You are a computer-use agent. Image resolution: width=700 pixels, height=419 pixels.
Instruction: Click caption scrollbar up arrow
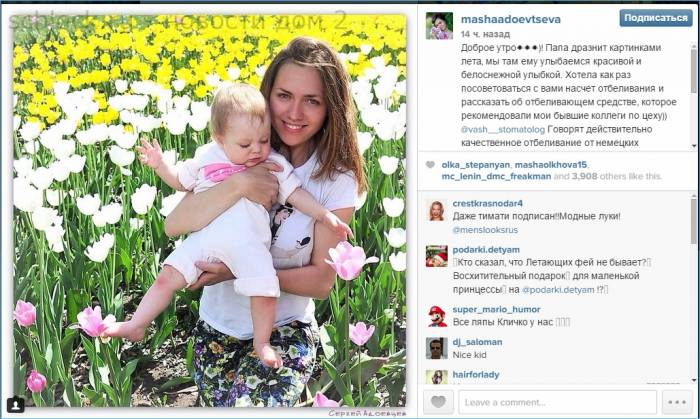point(694,46)
